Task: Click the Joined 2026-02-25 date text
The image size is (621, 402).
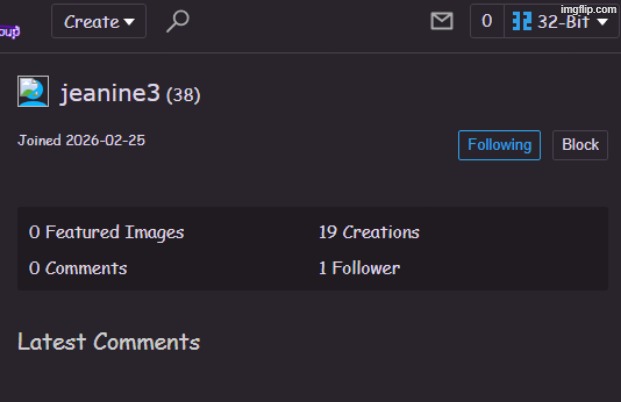Action: [x=81, y=140]
